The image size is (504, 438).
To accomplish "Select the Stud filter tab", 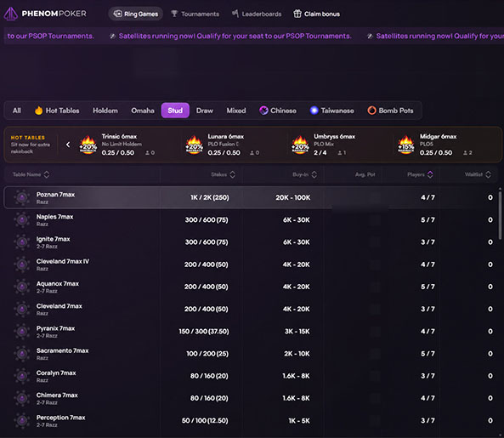I will pyautogui.click(x=175, y=111).
